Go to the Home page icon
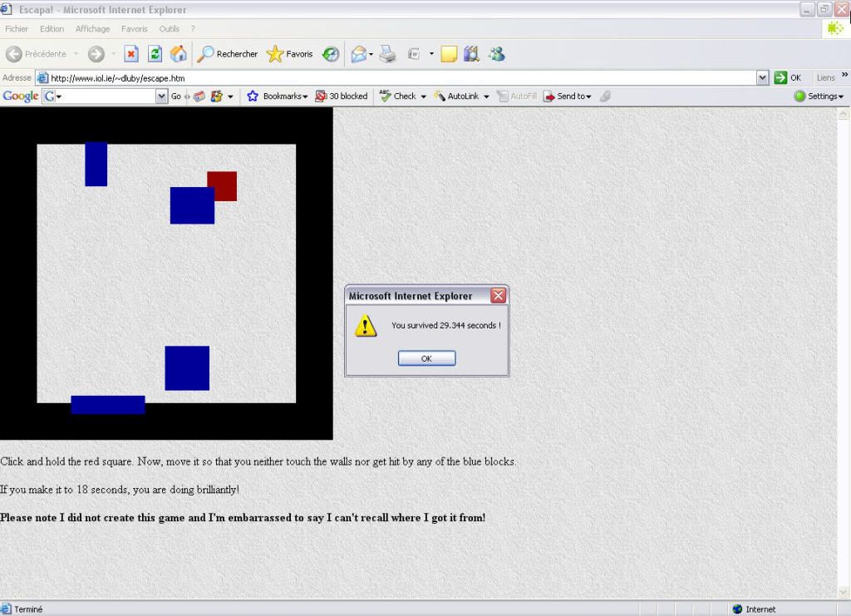 point(178,54)
